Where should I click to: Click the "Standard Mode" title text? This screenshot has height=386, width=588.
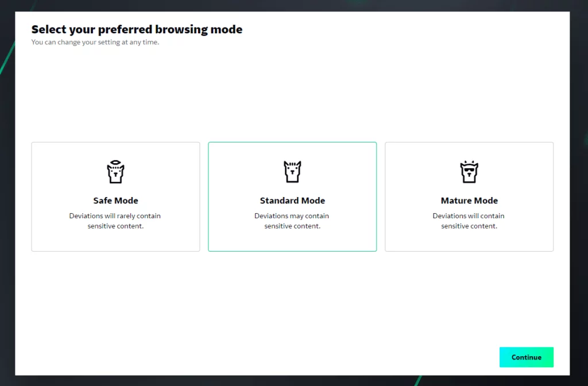pos(292,200)
